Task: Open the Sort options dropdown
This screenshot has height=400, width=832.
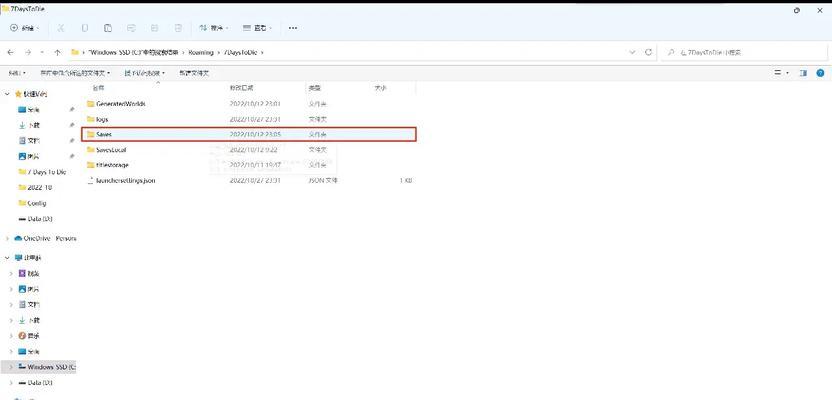Action: tap(213, 28)
